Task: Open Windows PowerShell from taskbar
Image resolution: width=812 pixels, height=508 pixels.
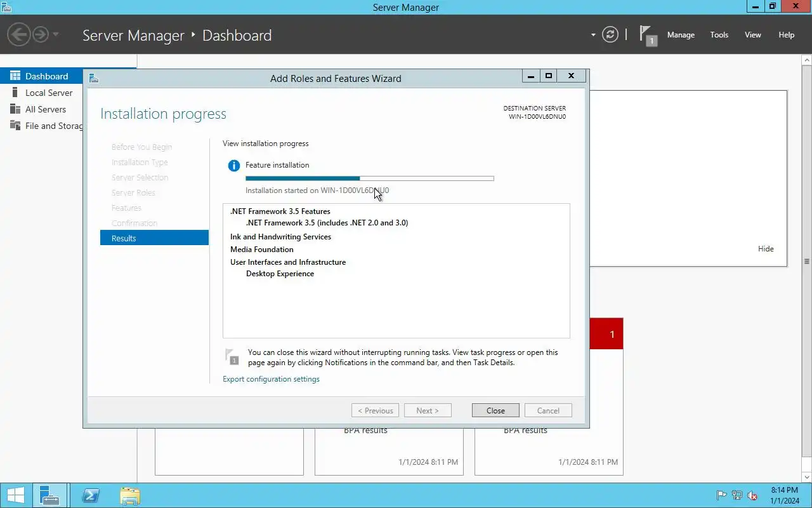Action: pos(91,495)
